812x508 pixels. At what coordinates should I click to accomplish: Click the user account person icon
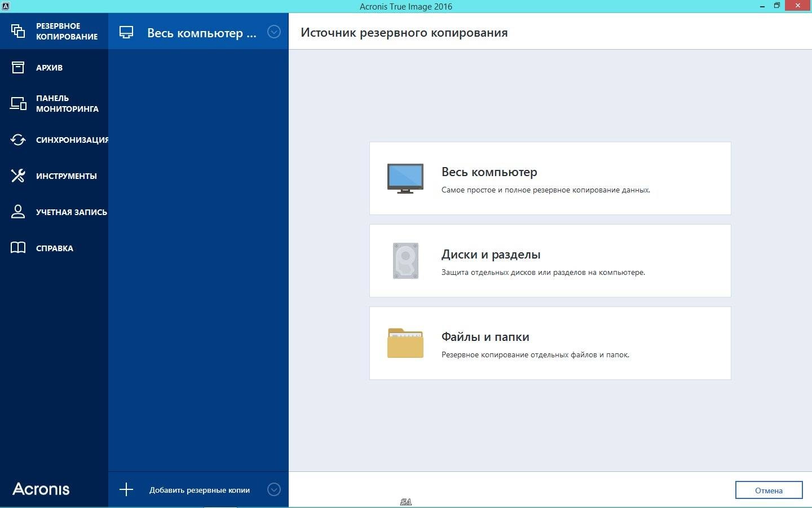[x=18, y=212]
